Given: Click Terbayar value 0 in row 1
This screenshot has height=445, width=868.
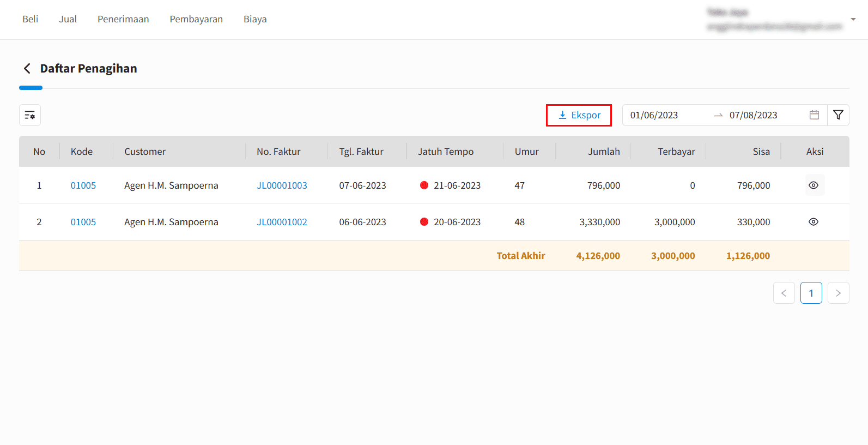Looking at the screenshot, I should [x=693, y=185].
